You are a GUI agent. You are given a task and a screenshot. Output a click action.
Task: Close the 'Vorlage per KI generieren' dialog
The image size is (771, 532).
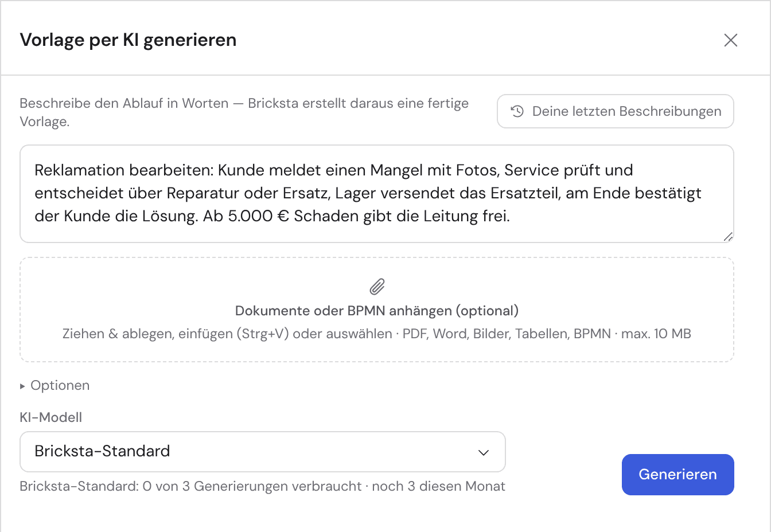click(x=730, y=40)
